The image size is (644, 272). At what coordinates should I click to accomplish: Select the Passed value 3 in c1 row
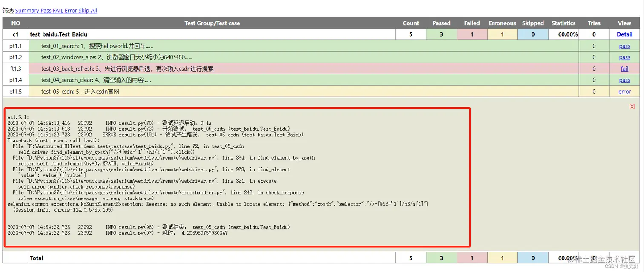441,34
